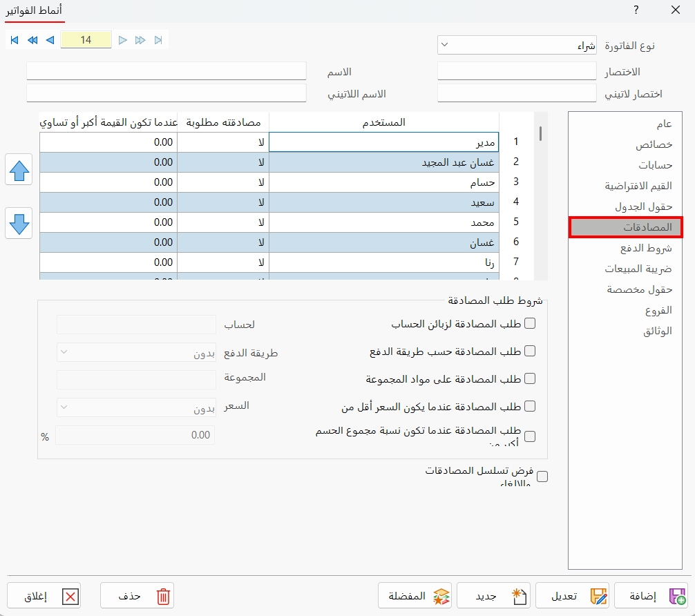Open the طريقة الدفع dropdown
695x616 pixels.
(x=136, y=352)
